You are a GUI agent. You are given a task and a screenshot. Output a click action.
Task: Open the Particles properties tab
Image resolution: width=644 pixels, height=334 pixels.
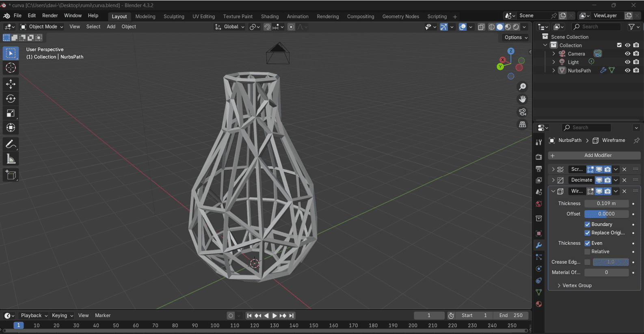[x=539, y=257]
